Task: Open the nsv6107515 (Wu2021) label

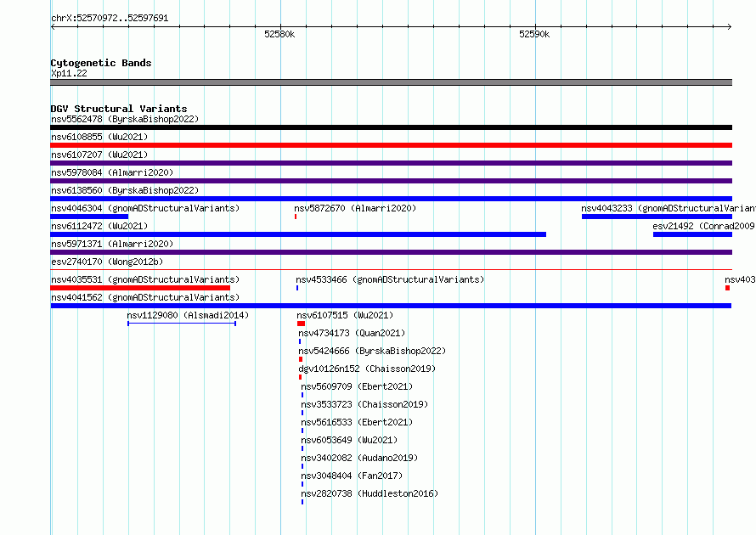Action: pos(345,315)
